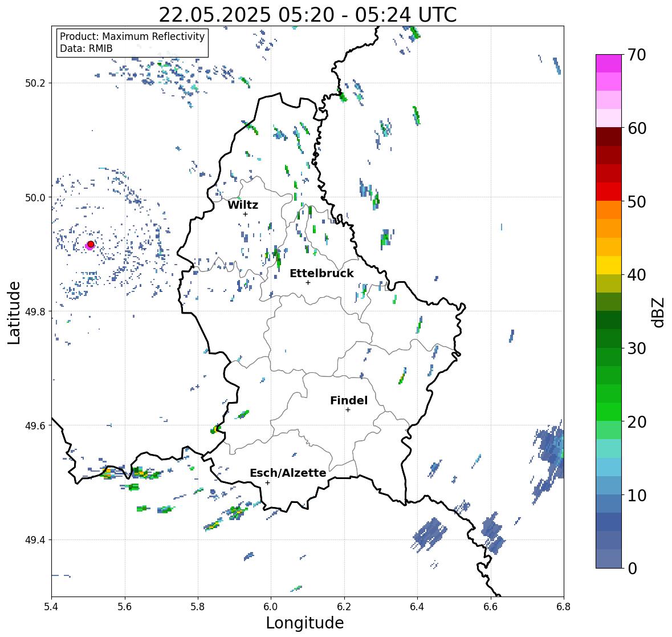Click the 60 tick on colorbar

(x=637, y=128)
